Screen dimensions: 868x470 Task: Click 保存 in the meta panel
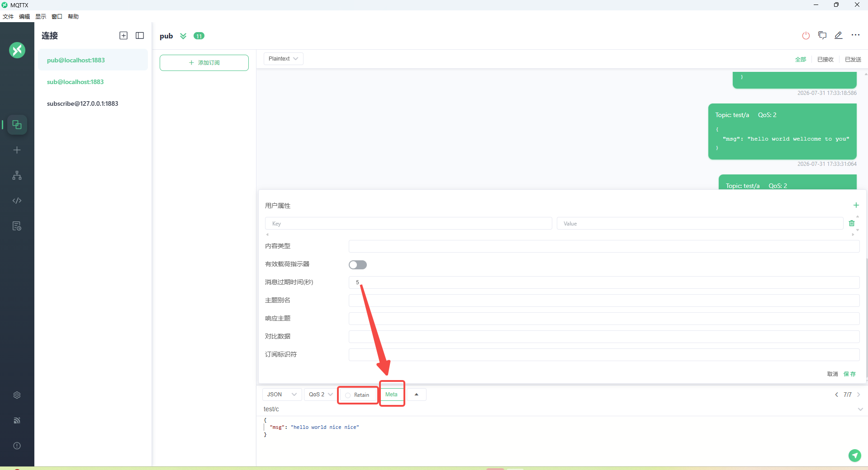click(849, 374)
